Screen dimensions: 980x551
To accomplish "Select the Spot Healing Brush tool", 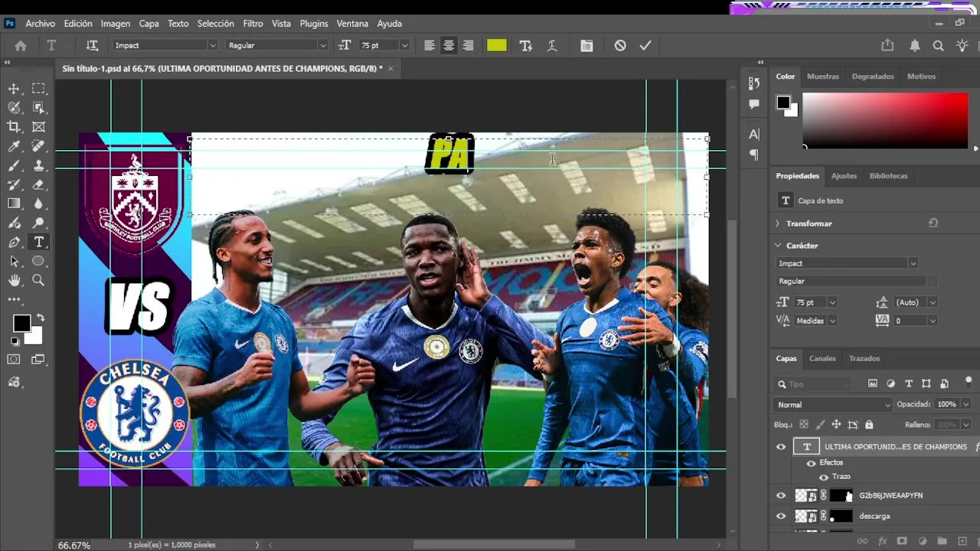I will [38, 146].
